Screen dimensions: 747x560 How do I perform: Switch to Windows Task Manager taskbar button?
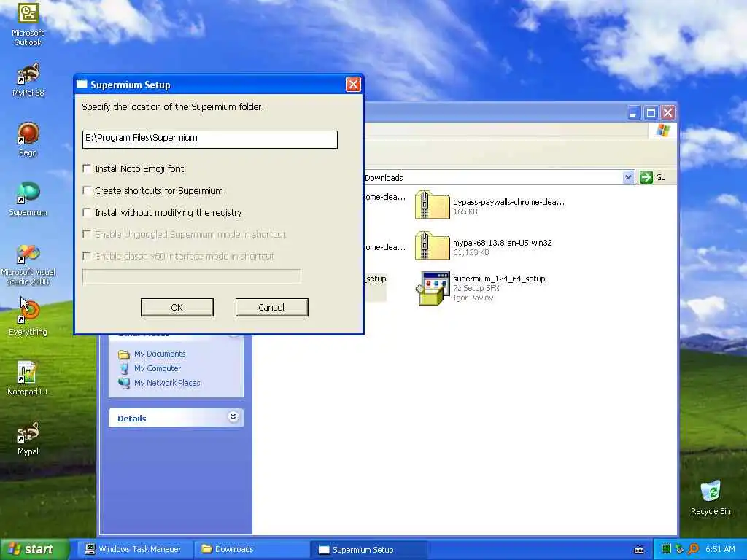pos(134,550)
